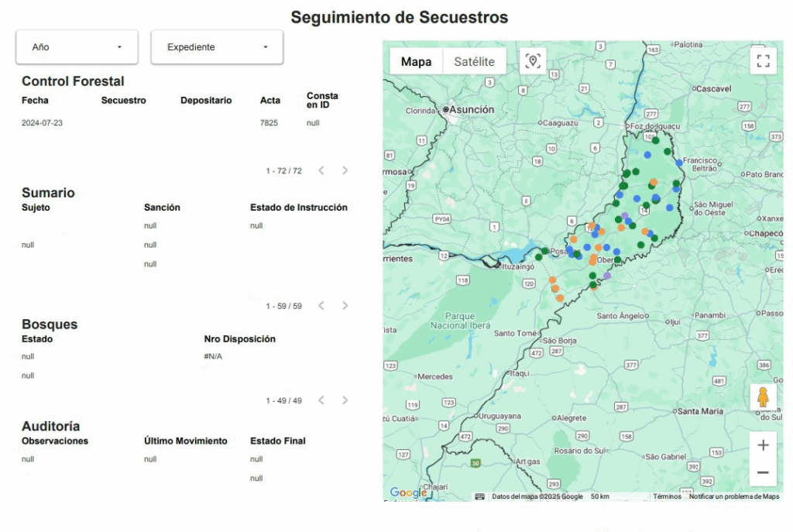Open keyboard shortcuts icon on map footer

(479, 496)
